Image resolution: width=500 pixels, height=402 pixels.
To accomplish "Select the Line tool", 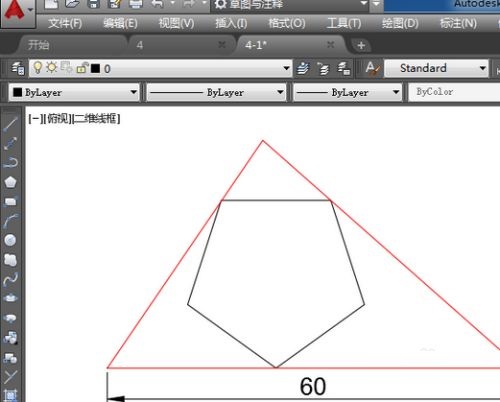I will point(10,124).
